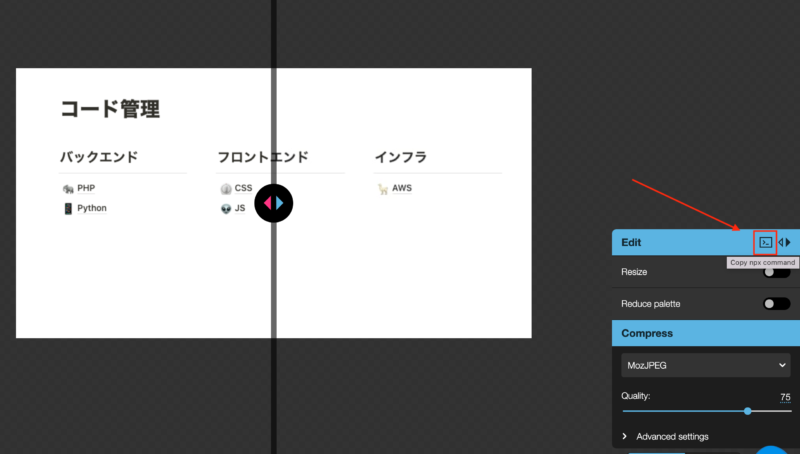
Task: Click the alien icon next to JS
Action: [226, 209]
